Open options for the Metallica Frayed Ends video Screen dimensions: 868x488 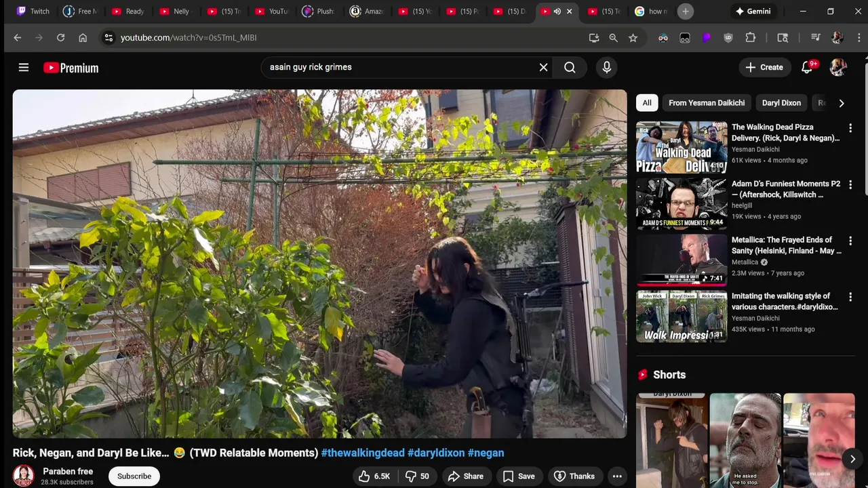point(850,241)
